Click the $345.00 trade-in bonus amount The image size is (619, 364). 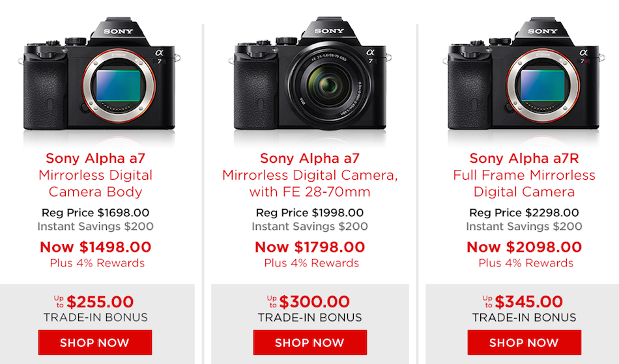click(528, 302)
